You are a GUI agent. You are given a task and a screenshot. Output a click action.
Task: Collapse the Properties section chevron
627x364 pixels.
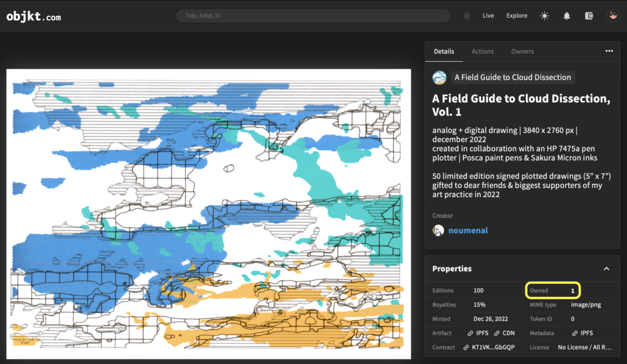click(x=606, y=269)
